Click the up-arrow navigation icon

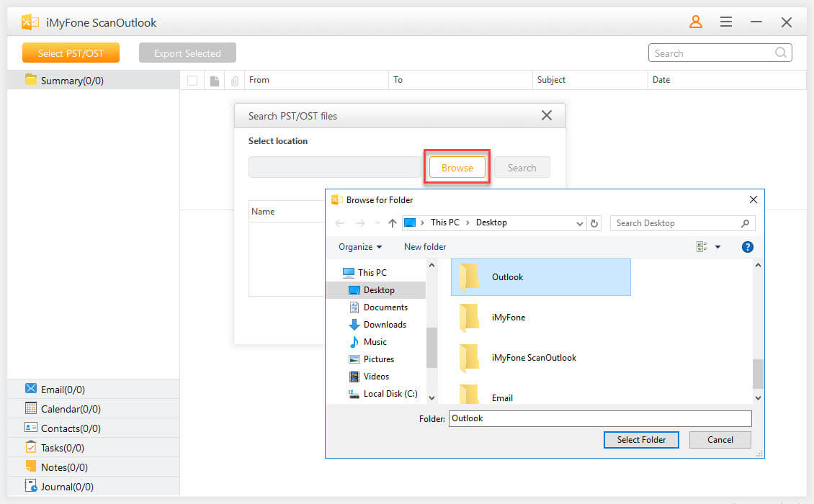[392, 223]
